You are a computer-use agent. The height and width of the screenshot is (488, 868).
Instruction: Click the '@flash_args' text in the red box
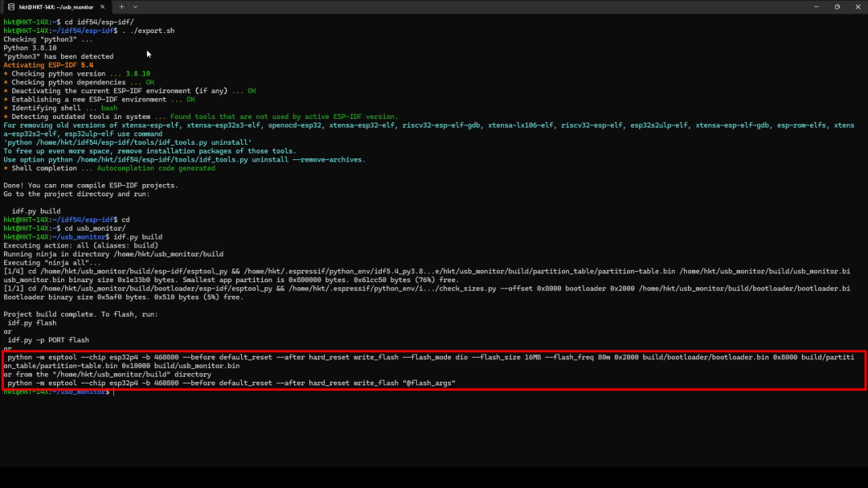coord(428,383)
